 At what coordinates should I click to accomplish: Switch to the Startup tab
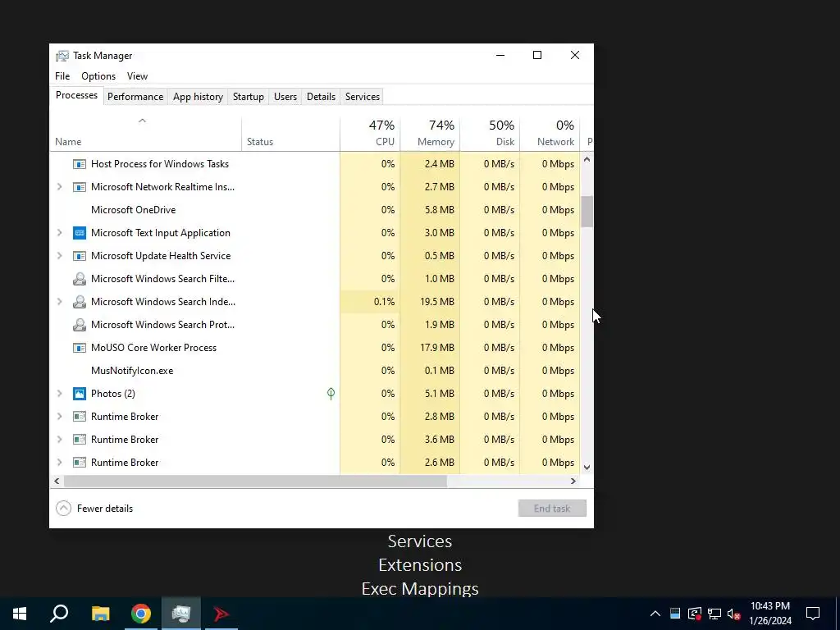coord(248,97)
